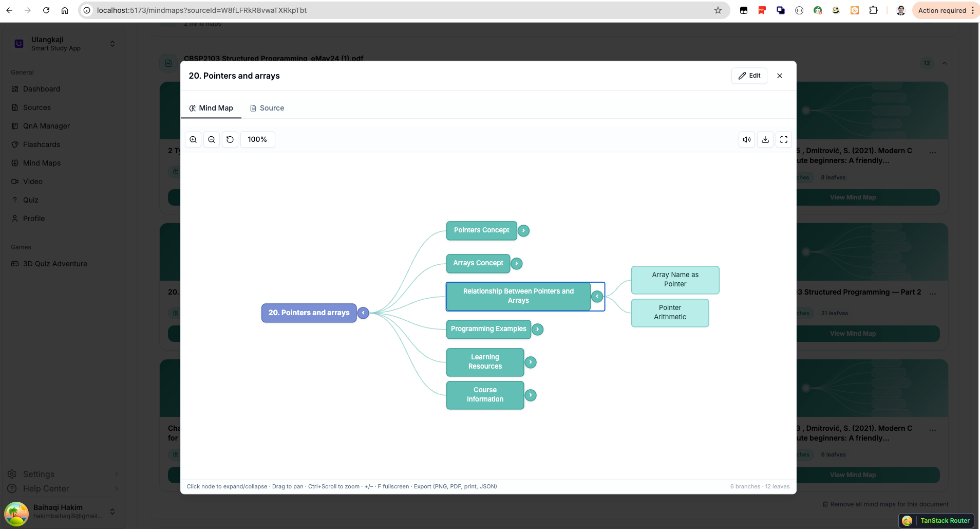Click the Edit button

pyautogui.click(x=749, y=76)
